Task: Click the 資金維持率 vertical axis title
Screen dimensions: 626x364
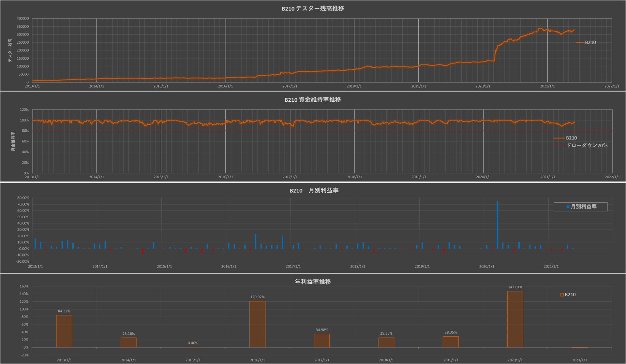Action: 13,141
